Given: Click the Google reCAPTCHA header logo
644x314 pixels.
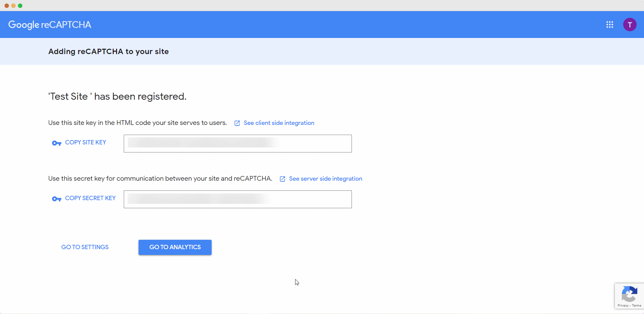Looking at the screenshot, I should pos(50,25).
